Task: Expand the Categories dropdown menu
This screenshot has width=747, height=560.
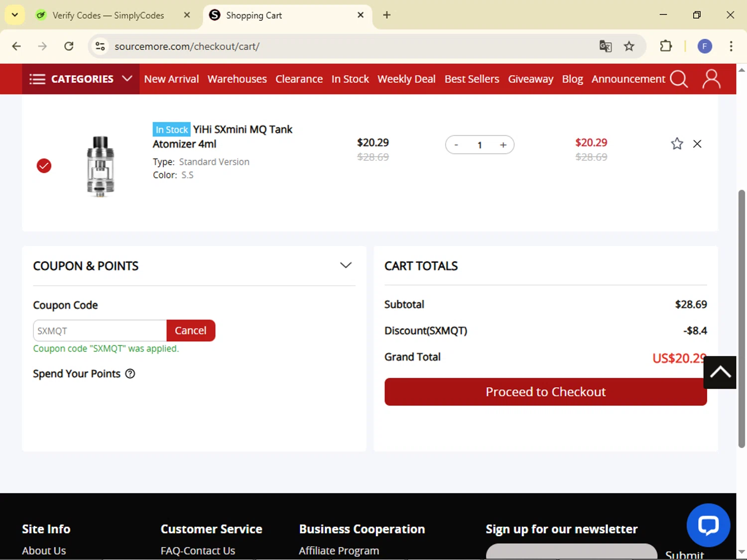Action: click(81, 79)
